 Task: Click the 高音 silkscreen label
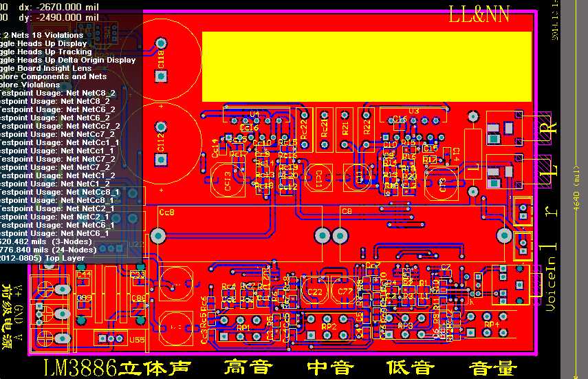(248, 367)
